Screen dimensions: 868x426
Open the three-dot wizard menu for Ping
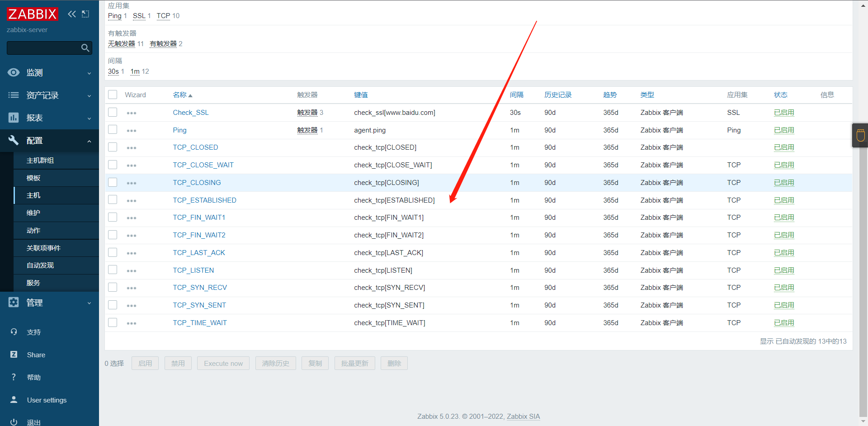(132, 131)
